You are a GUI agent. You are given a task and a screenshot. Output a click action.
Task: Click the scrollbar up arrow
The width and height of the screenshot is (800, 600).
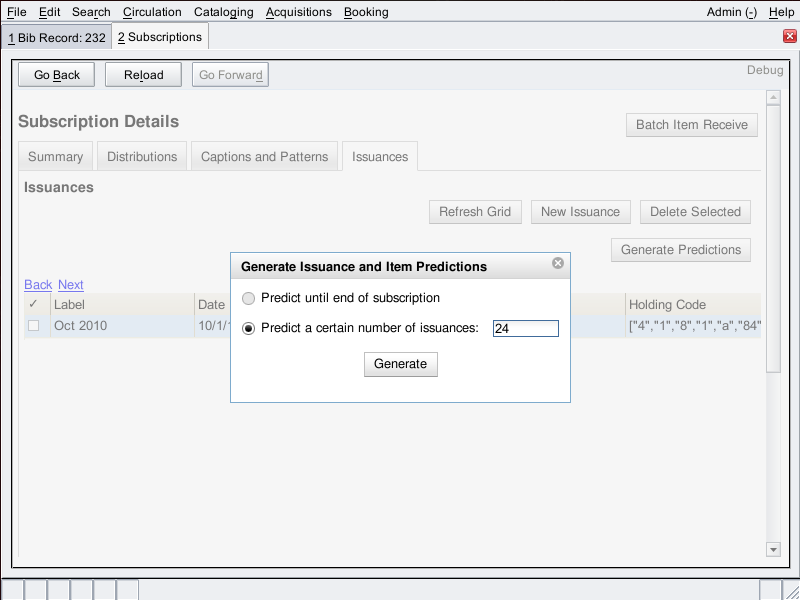(x=772, y=98)
